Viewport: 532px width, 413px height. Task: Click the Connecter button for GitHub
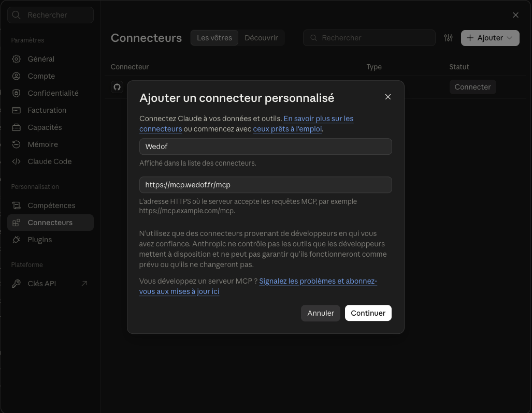472,87
